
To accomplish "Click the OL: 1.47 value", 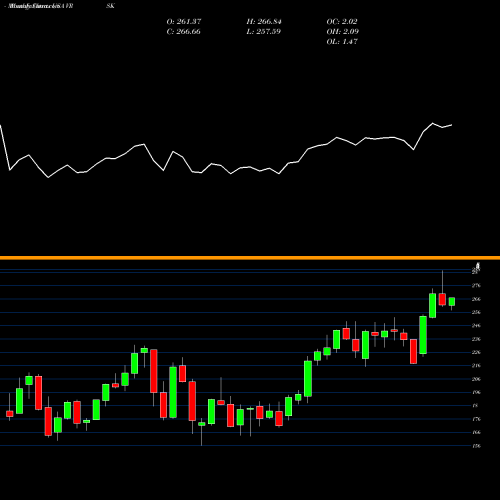I will point(342,42).
